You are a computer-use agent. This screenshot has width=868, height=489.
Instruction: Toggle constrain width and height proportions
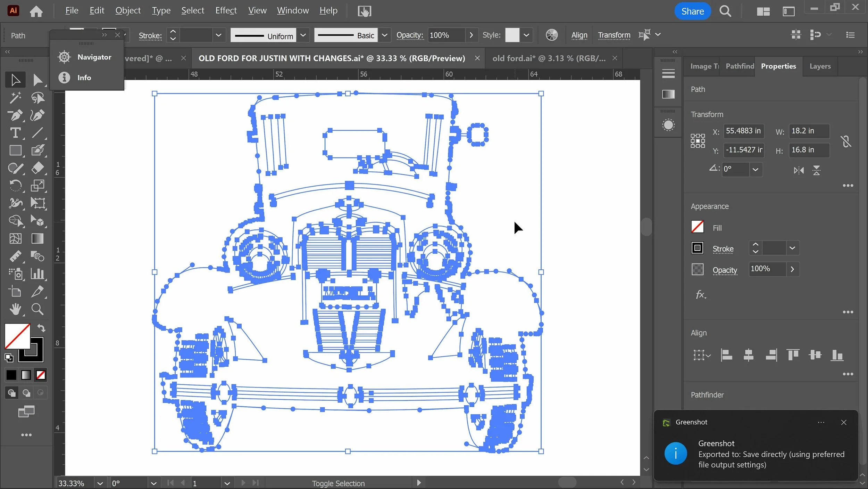(x=846, y=141)
